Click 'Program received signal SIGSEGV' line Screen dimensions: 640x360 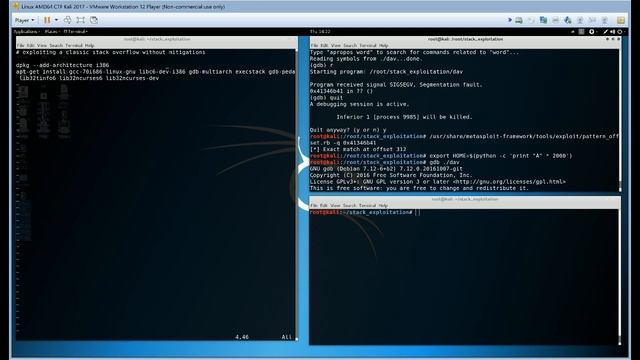pyautogui.click(x=396, y=85)
